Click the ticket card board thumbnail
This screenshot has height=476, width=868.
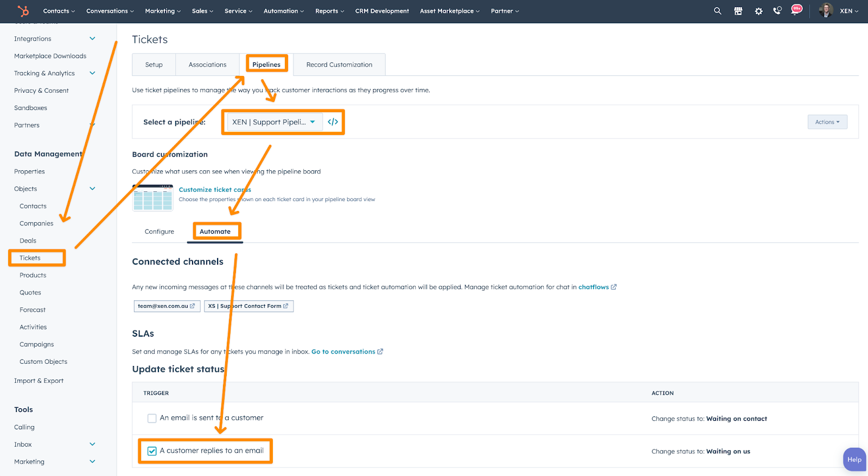(152, 198)
